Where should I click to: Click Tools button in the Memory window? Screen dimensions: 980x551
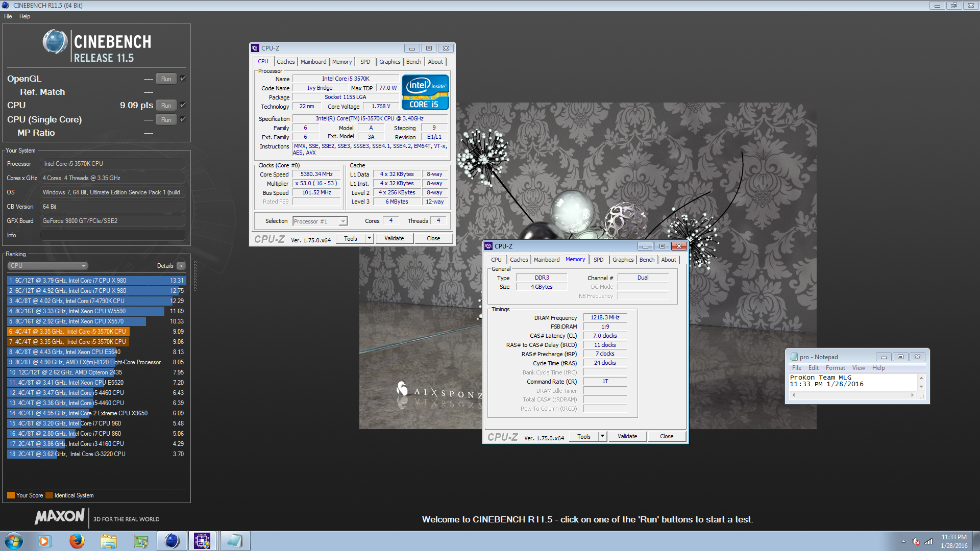(x=584, y=436)
